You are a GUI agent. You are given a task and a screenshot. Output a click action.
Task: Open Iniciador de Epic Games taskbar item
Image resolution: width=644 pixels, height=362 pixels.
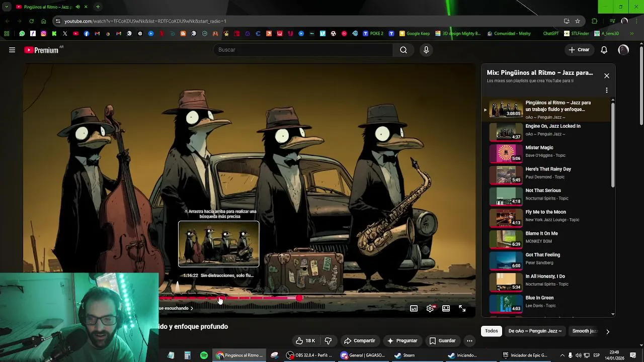tap(526, 355)
